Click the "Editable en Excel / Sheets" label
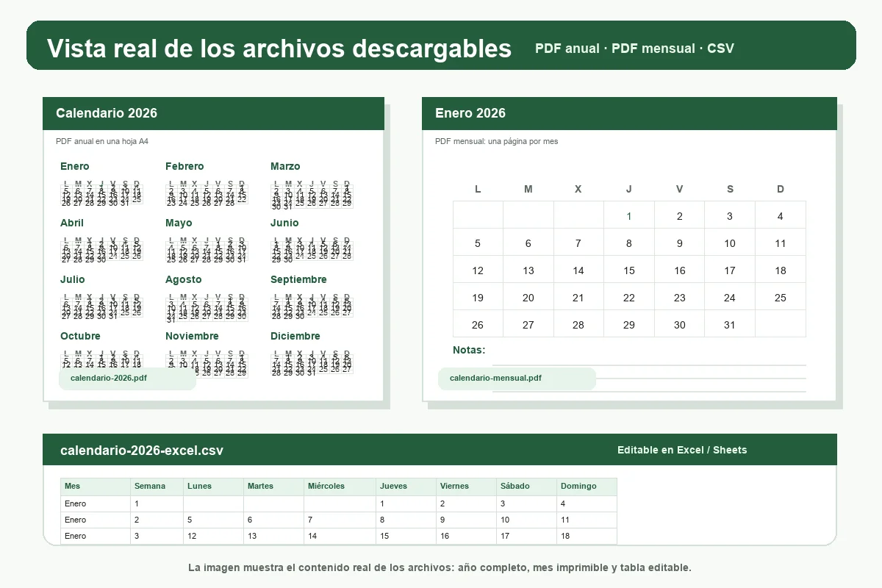Viewport: 882px width, 588px height. [682, 450]
